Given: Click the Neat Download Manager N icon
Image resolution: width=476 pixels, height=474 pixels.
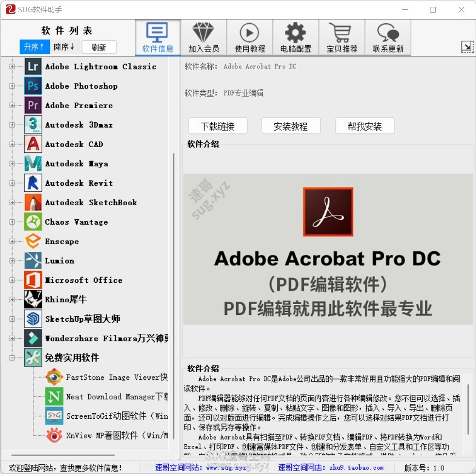Looking at the screenshot, I should tap(54, 397).
